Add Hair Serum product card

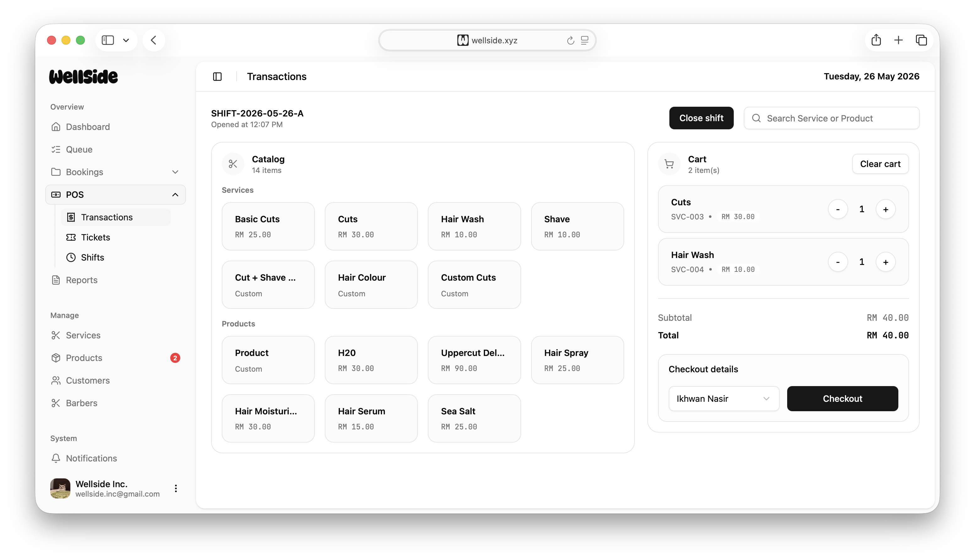371,418
